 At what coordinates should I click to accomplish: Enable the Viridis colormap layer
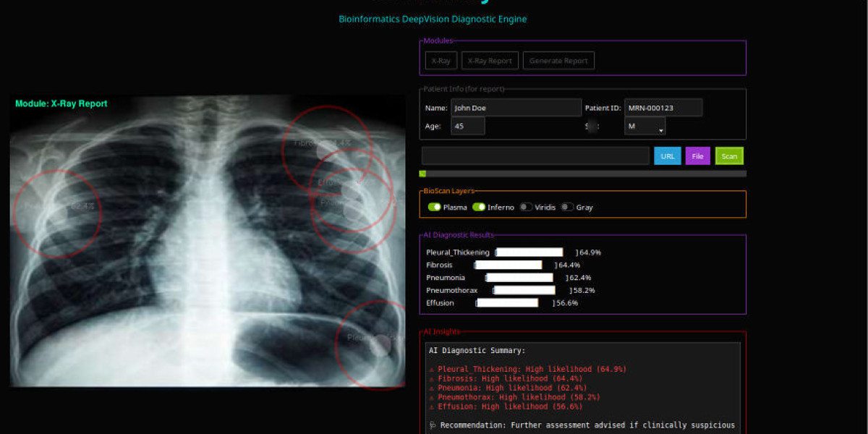pos(525,207)
